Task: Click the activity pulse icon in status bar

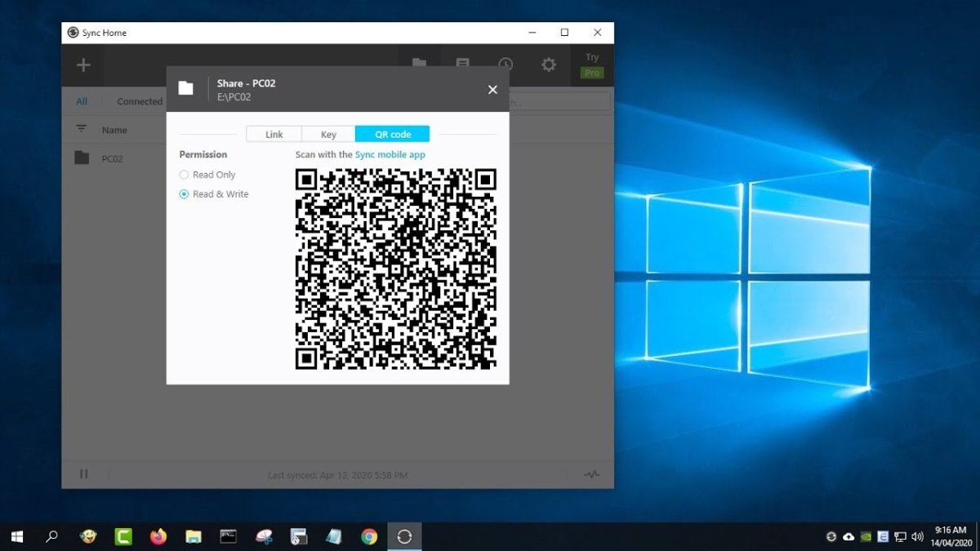Action: (x=592, y=474)
